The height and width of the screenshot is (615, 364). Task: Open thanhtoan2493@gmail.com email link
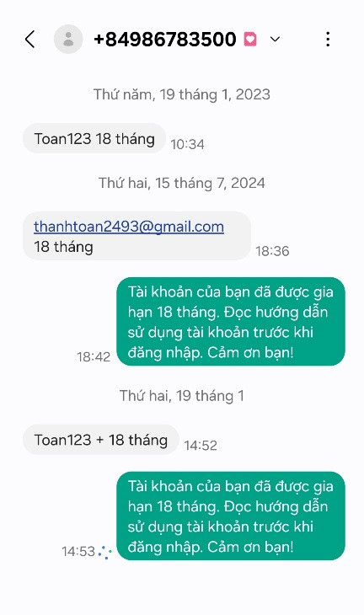point(129,227)
